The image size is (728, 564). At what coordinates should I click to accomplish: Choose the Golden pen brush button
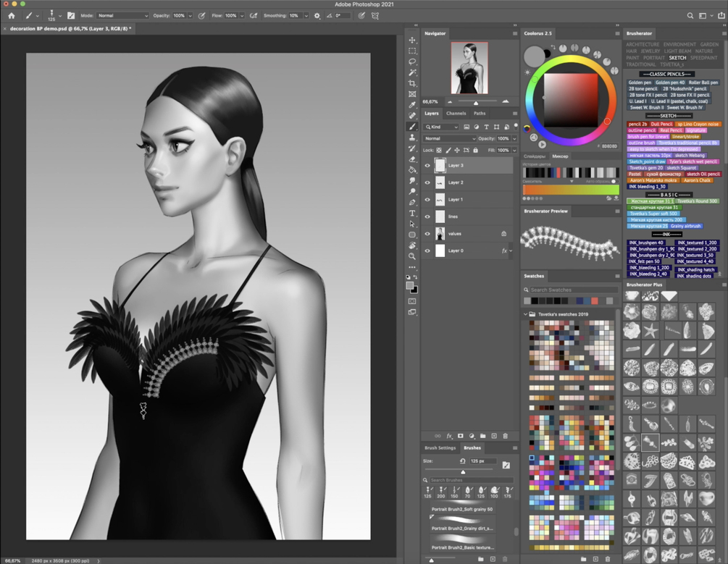click(x=640, y=83)
